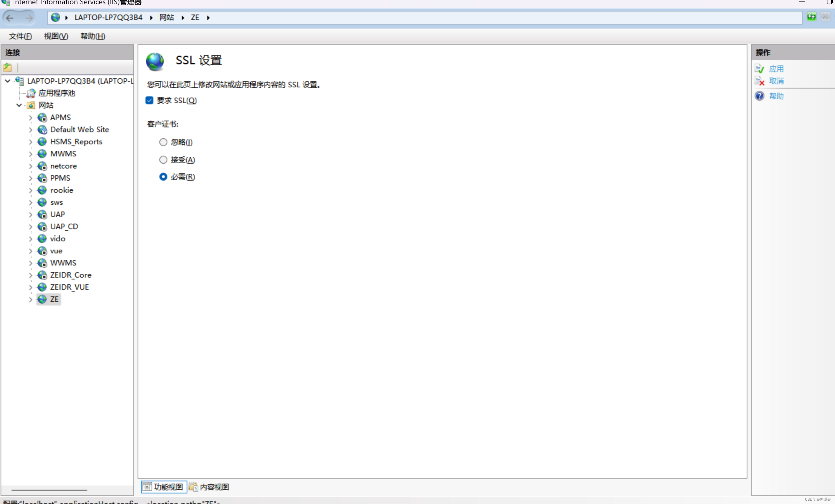Open the 视图 menu

tap(55, 36)
